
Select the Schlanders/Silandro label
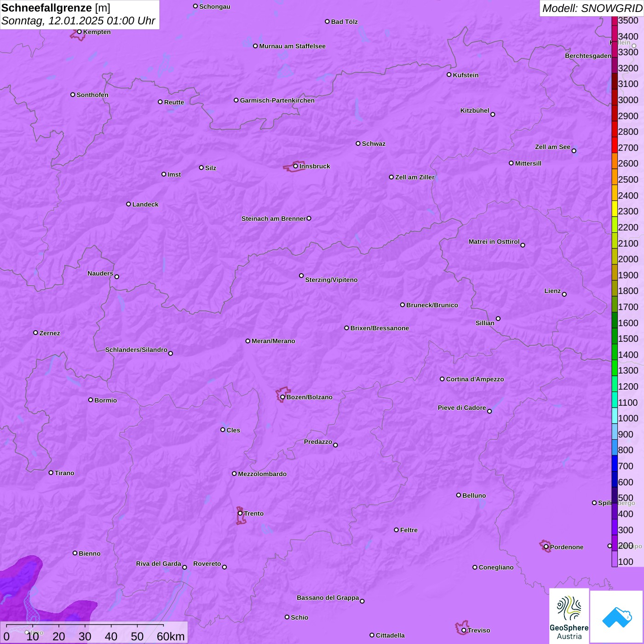click(x=136, y=350)
